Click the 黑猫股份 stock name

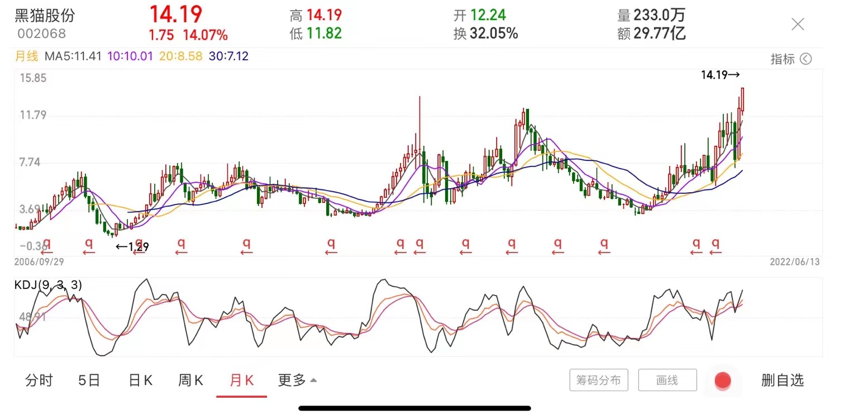[45, 15]
